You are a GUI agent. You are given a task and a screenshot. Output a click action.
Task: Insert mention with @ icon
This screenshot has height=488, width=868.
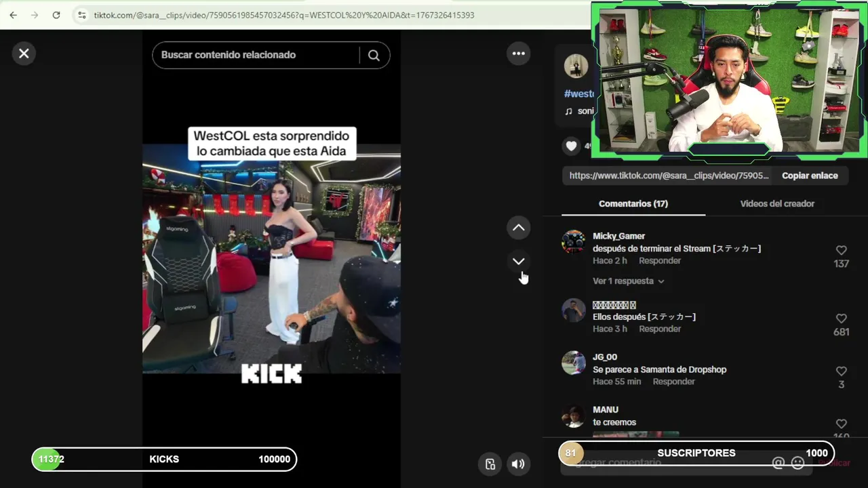pos(778,463)
